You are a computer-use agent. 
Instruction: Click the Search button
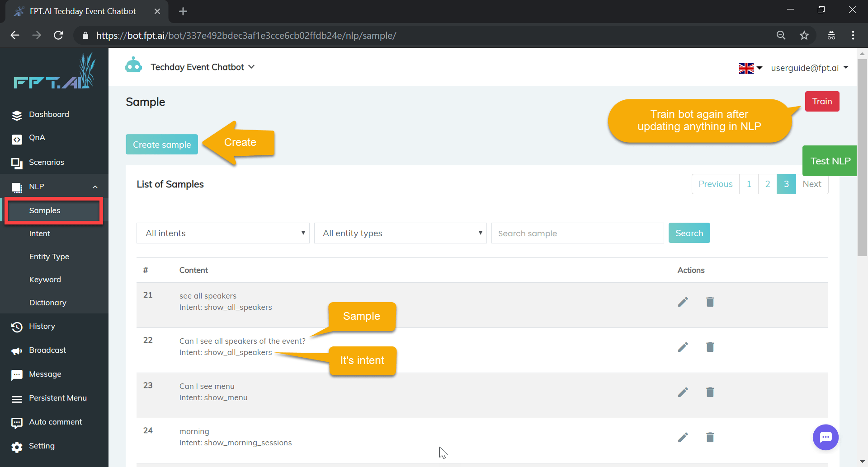pyautogui.click(x=689, y=233)
